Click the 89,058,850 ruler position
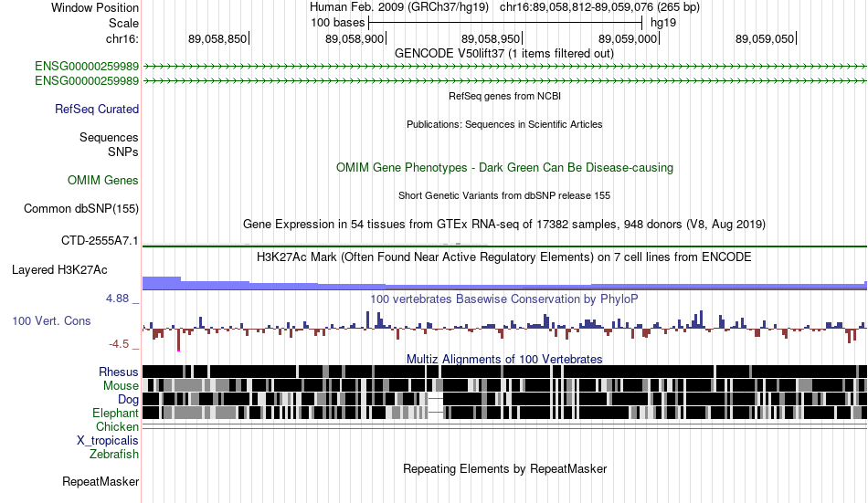868x503 pixels. click(x=218, y=38)
